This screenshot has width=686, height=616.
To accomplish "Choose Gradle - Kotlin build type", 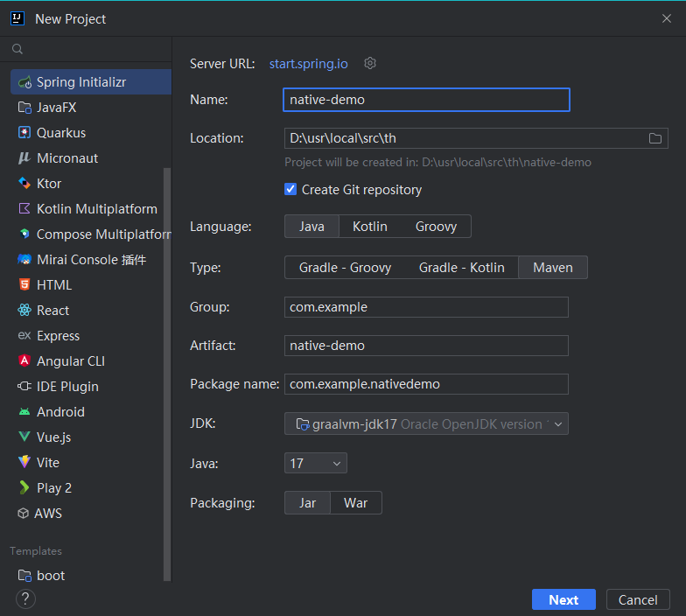I will click(462, 268).
